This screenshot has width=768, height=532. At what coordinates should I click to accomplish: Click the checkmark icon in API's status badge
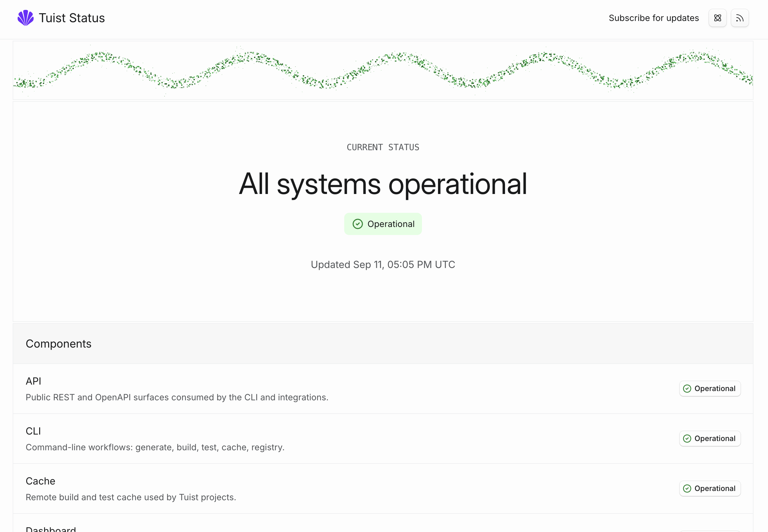[687, 389]
